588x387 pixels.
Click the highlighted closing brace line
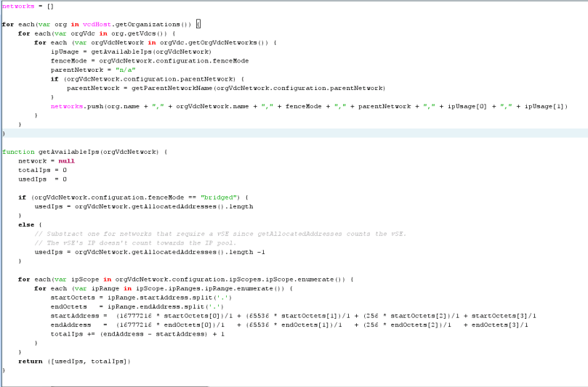tap(4, 134)
